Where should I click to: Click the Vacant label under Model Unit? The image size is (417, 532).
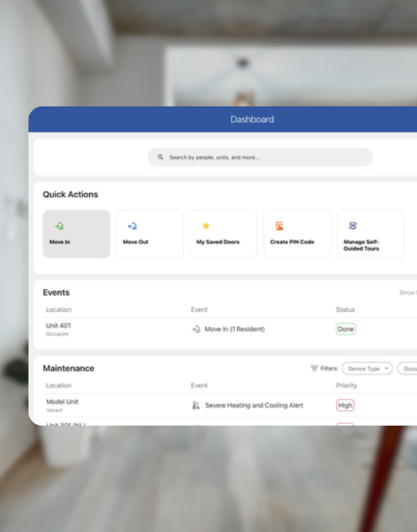(54, 410)
